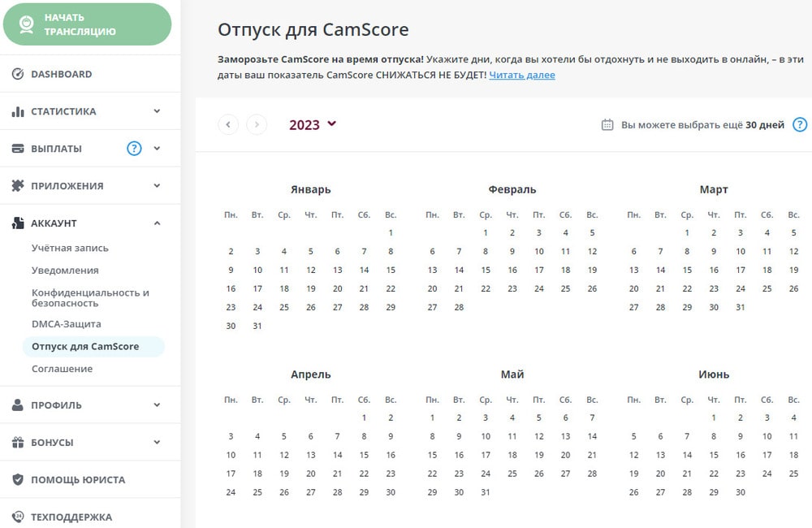Screen dimensions: 812x528
Task: Select March 8 in the calendar
Action: point(687,251)
